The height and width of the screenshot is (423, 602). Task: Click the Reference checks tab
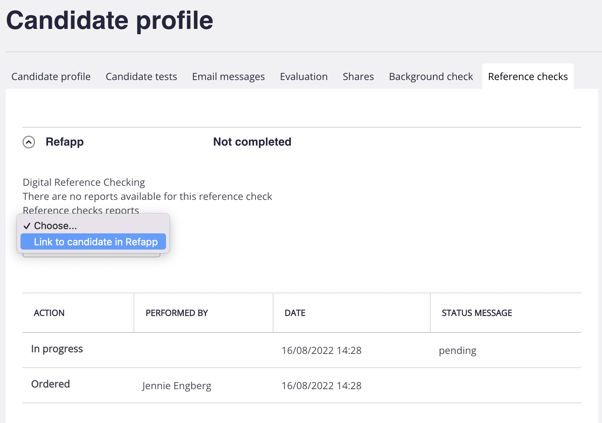click(528, 76)
